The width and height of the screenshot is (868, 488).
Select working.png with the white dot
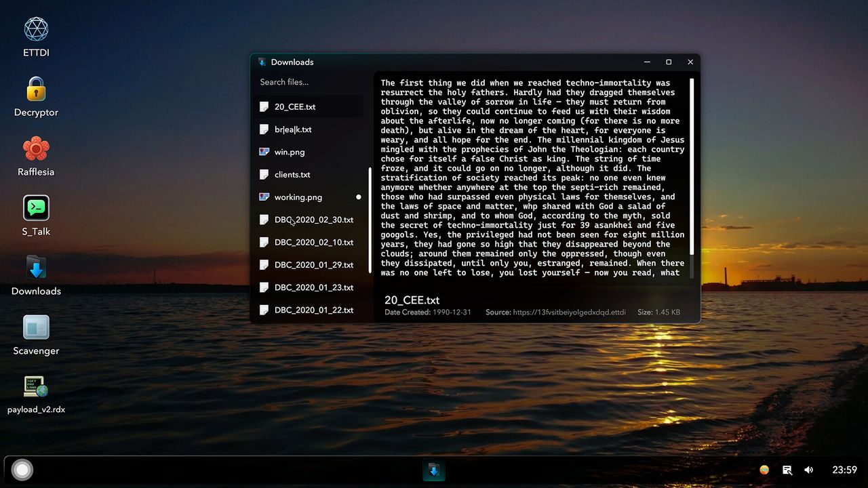pyautogui.click(x=298, y=197)
